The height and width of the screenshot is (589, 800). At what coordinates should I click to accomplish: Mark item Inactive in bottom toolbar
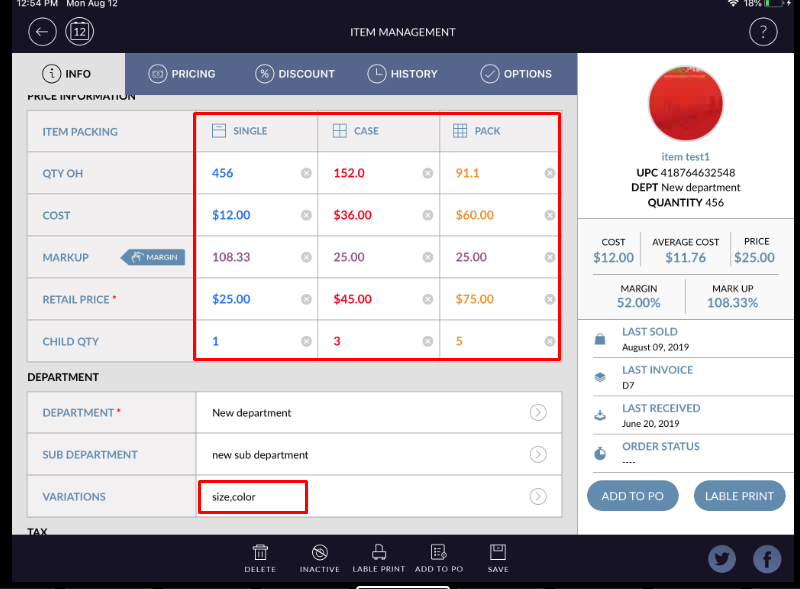pyautogui.click(x=319, y=558)
